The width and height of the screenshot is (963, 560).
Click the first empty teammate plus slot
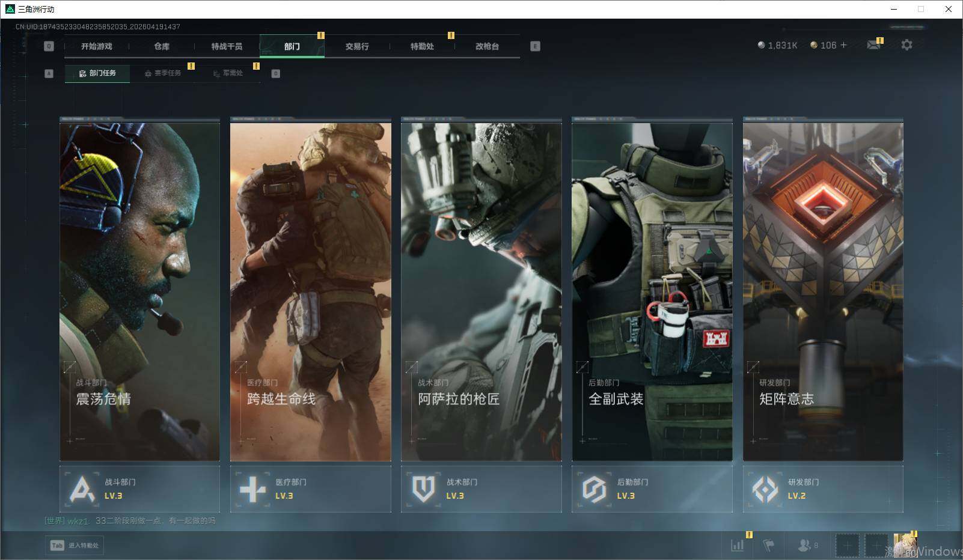pos(847,545)
